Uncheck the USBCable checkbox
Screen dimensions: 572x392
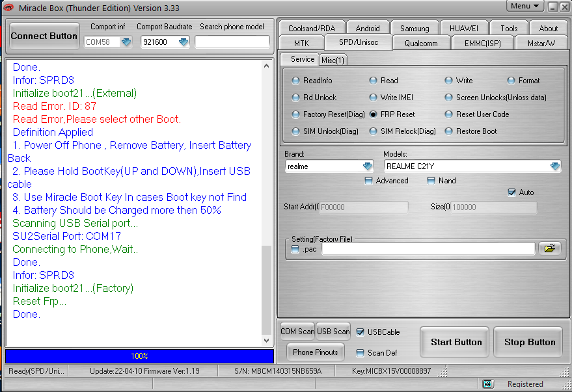(360, 332)
